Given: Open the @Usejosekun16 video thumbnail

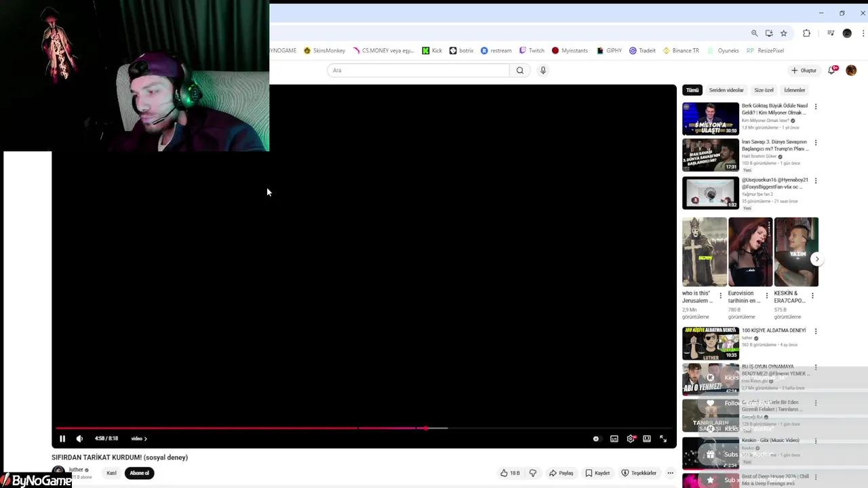Looking at the screenshot, I should pos(711,193).
